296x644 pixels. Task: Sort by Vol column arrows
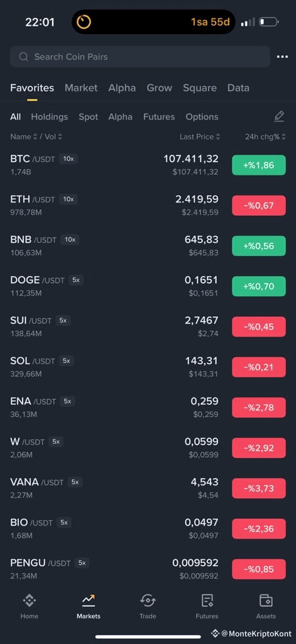pyautogui.click(x=60, y=136)
